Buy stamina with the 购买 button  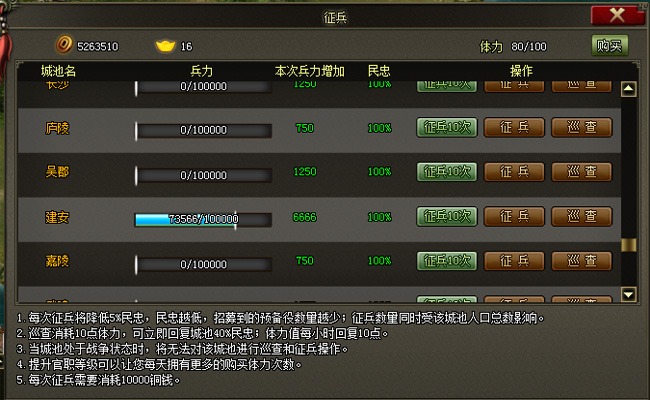[x=609, y=46]
